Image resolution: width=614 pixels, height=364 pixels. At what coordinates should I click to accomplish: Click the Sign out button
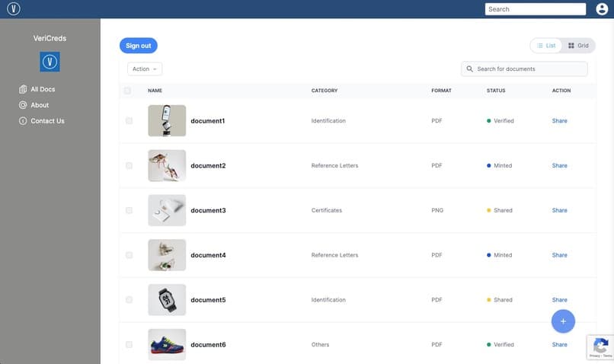[138, 46]
